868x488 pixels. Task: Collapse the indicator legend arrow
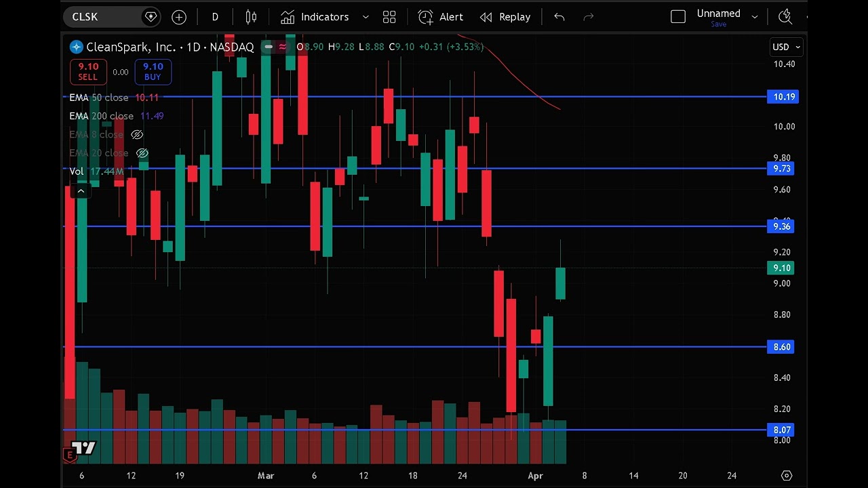coord(81,190)
